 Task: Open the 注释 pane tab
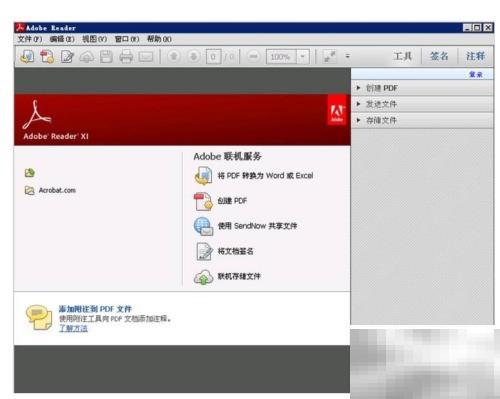pos(475,56)
